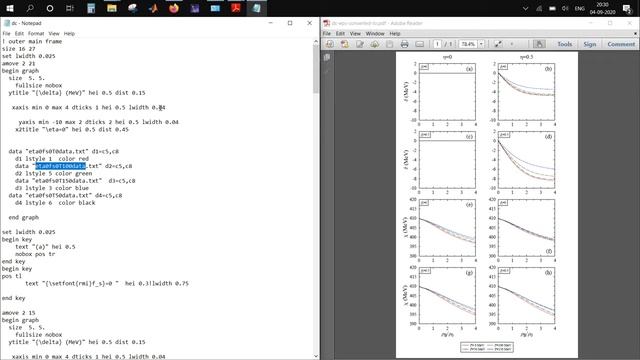Click the legend box at bottom of PDF page
This screenshot has height=360, width=640.
tap(487, 347)
